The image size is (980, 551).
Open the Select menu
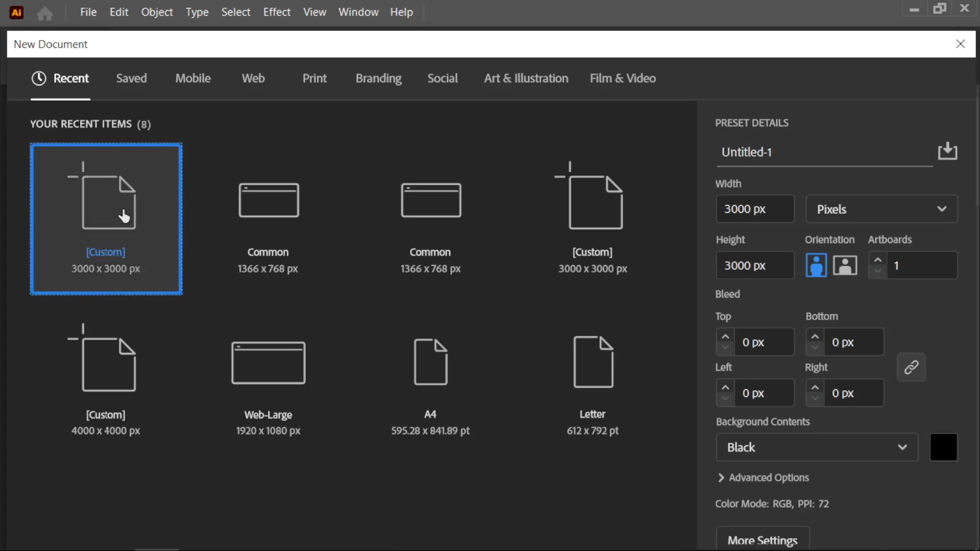(236, 12)
